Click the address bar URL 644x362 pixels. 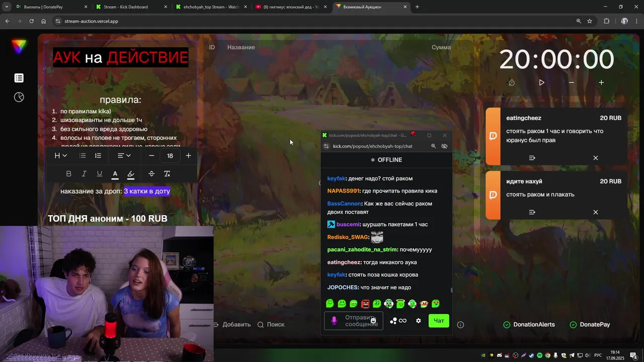point(91,21)
